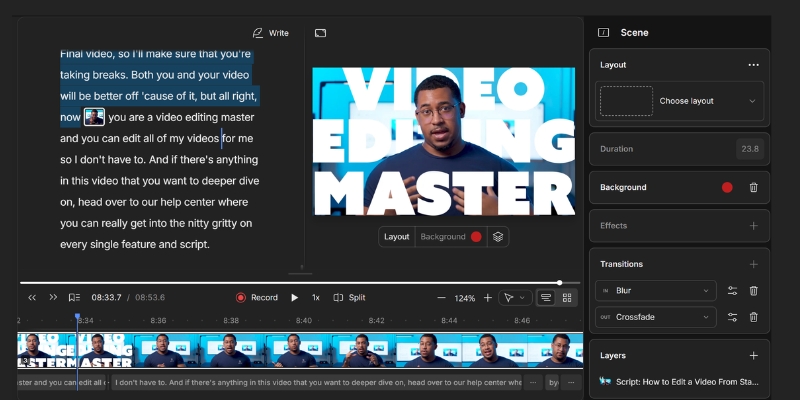Click the Duration value field 23.8
800x400 pixels.
[x=750, y=149]
